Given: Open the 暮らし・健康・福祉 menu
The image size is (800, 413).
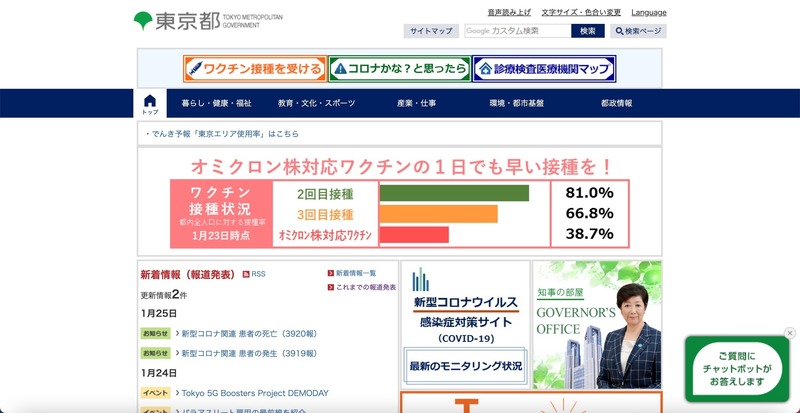Looking at the screenshot, I should 216,104.
